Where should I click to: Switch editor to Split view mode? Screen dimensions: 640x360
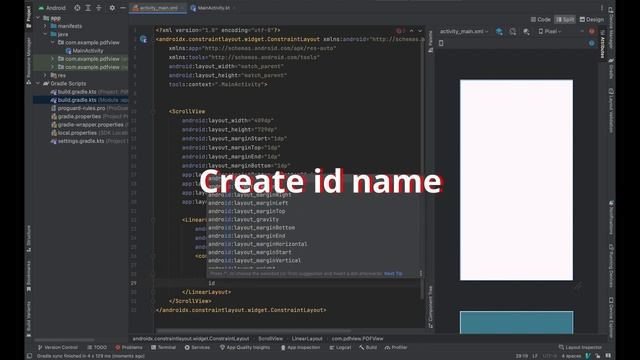click(565, 19)
